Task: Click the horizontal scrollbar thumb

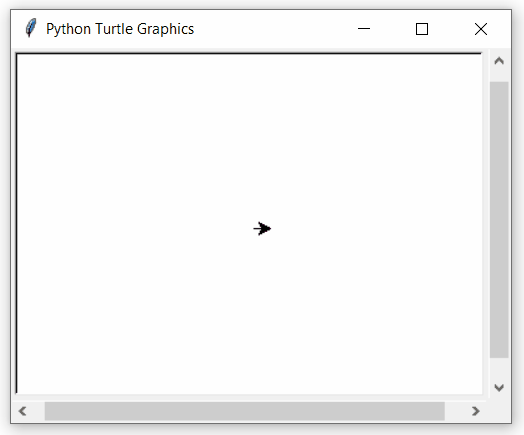Action: tap(245, 411)
